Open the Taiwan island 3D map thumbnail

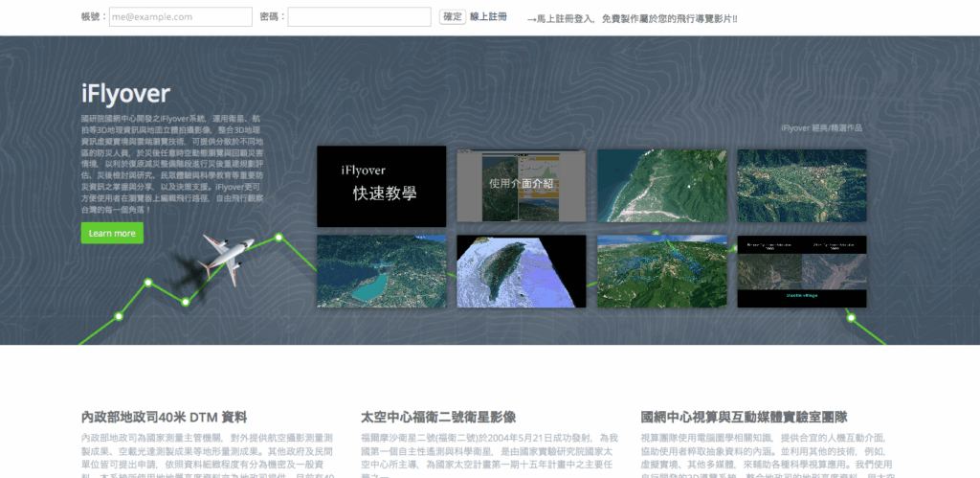pos(522,271)
